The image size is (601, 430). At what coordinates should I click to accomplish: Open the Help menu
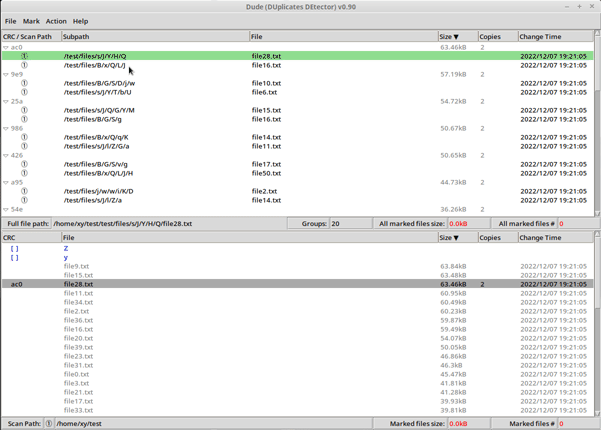[x=80, y=21]
